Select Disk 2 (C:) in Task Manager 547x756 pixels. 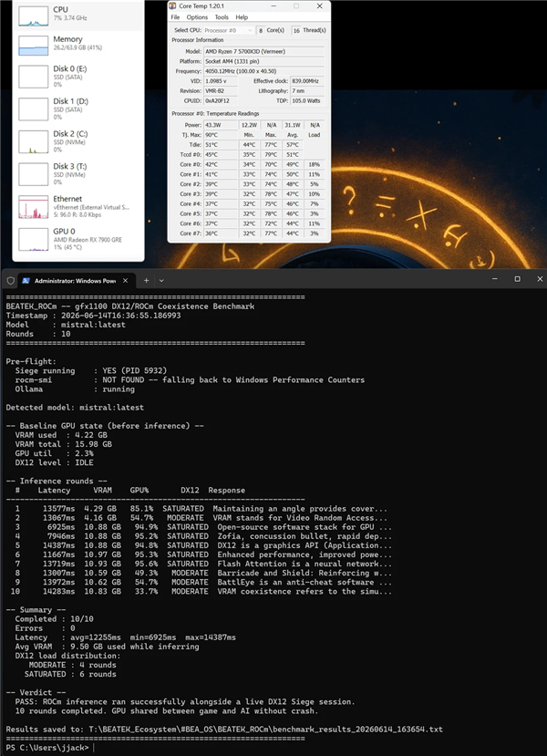(x=78, y=141)
